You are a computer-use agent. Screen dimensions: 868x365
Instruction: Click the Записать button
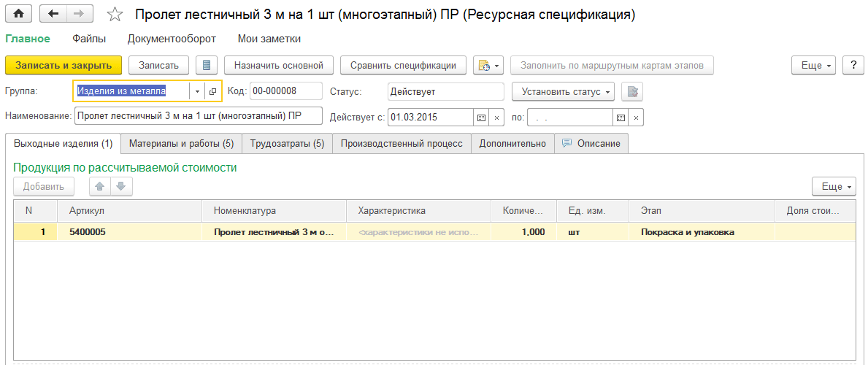tap(159, 65)
